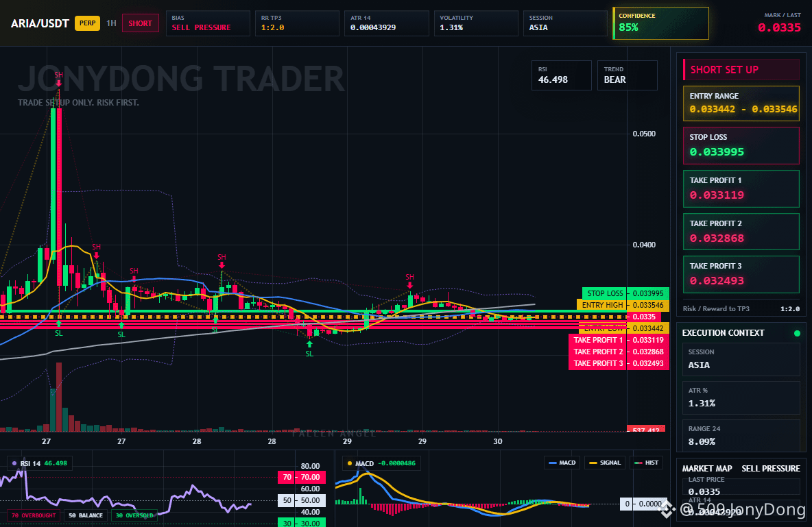The image size is (812, 527).
Task: Click the RSI 46.498 info box on chart
Action: [x=562, y=75]
